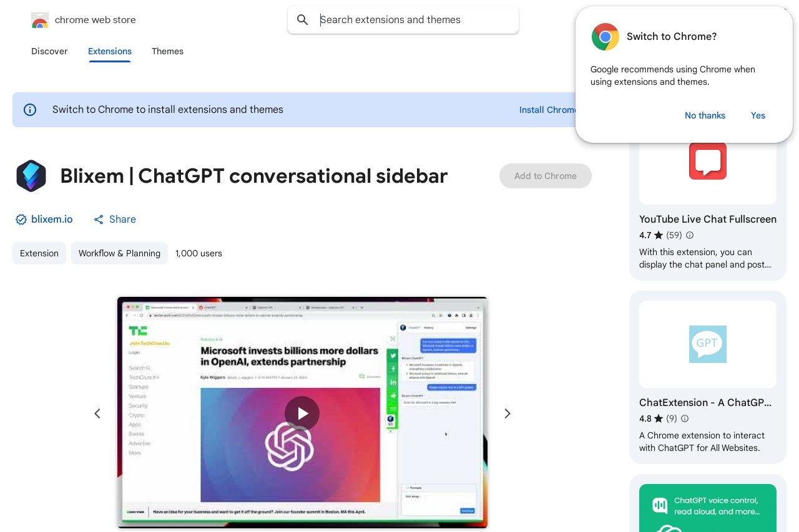Show next screenshot with right arrow
Screen dimensions: 799x532
point(507,414)
